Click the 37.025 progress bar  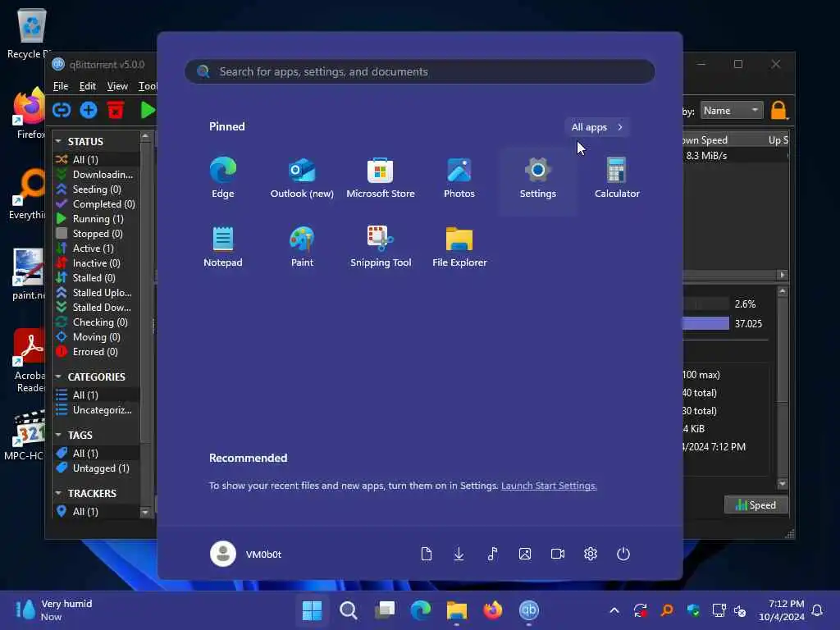[x=705, y=323]
